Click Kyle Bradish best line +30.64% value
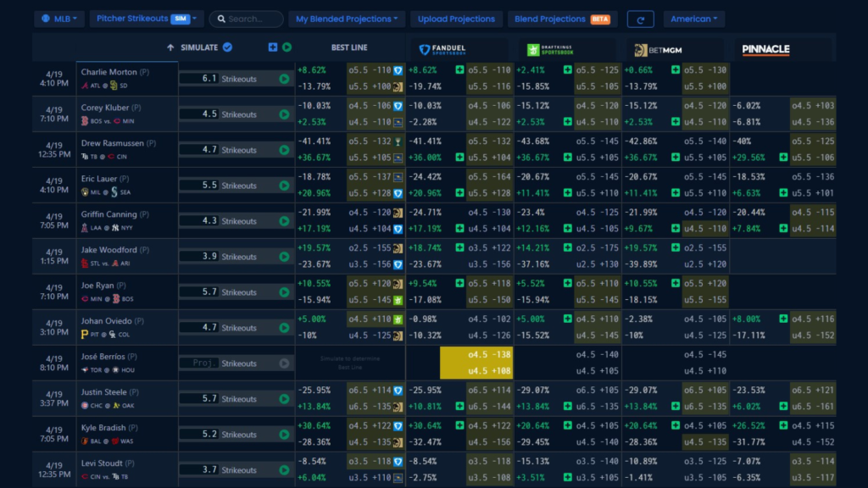The width and height of the screenshot is (868, 488). [x=314, y=425]
